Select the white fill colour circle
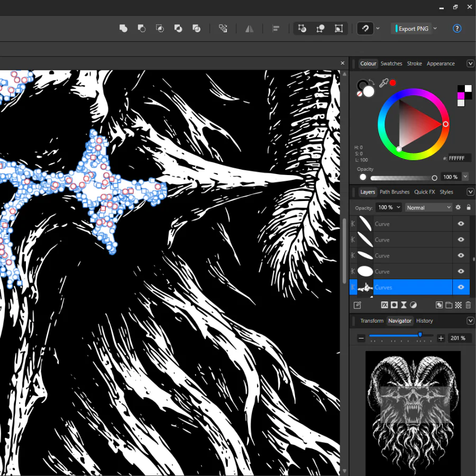 369,91
